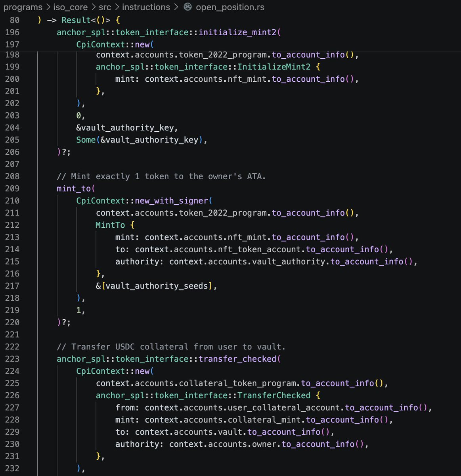
Task: Click the Rust file icon in breadcrumb
Action: [188, 7]
